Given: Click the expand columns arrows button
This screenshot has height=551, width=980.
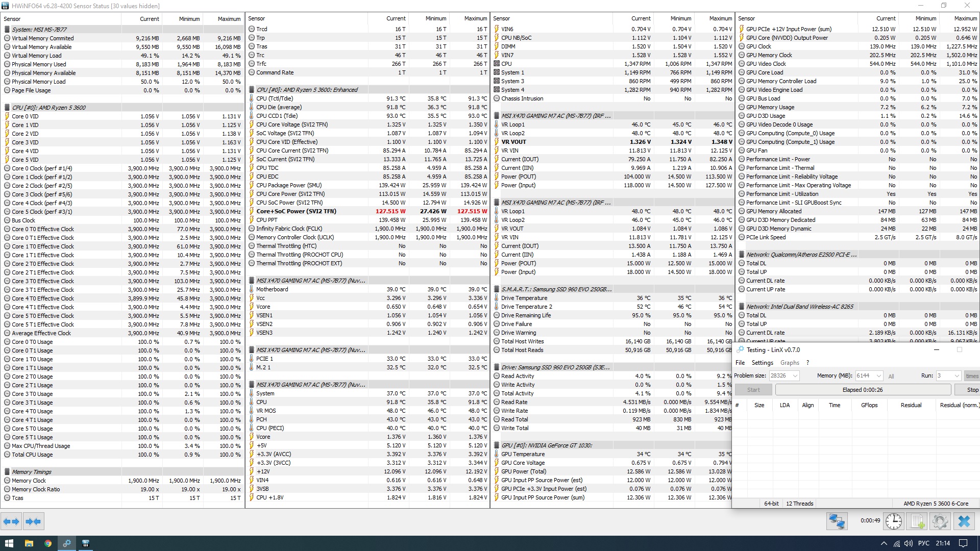Looking at the screenshot, I should [x=11, y=521].
